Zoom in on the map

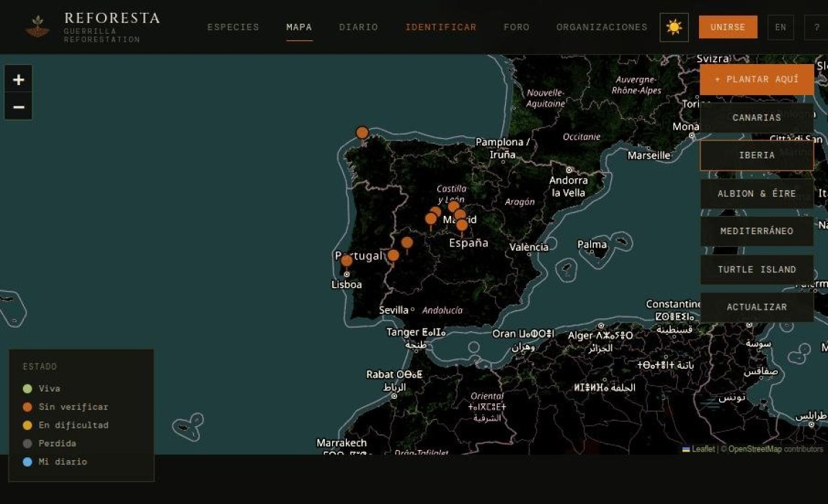pos(19,80)
